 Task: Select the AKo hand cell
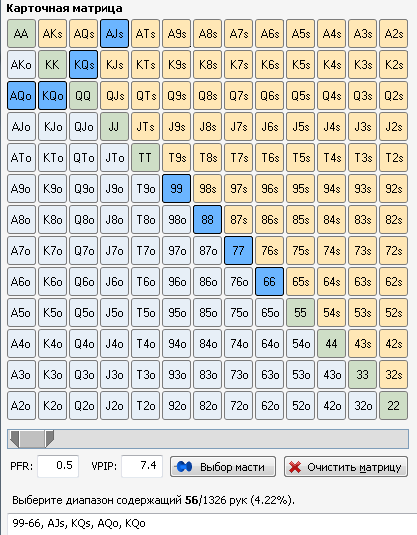21,64
